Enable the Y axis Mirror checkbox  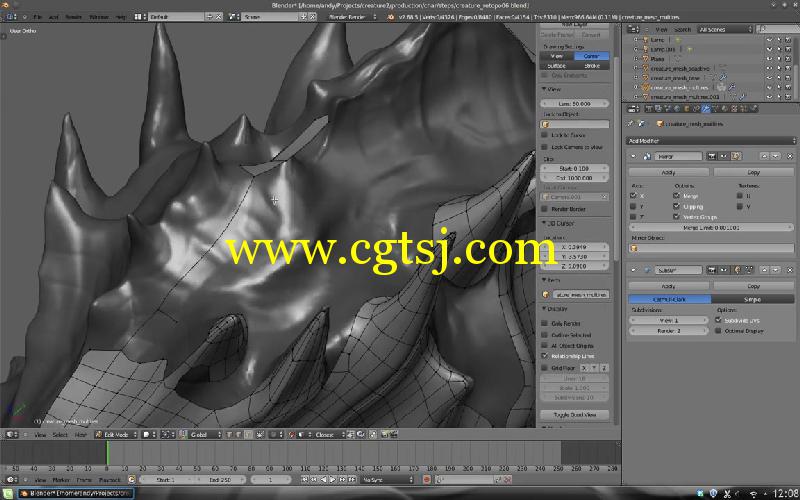(x=633, y=206)
